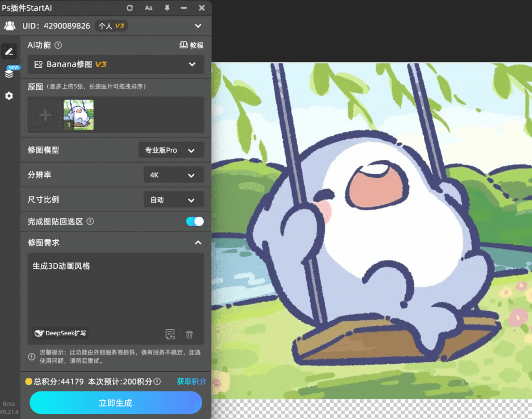The image size is (532, 419).
Task: Click the 立即生成 button
Action: 115,403
